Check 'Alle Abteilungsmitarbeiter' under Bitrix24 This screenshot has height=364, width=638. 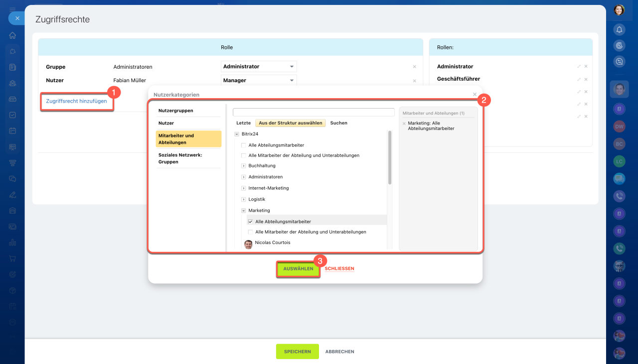click(x=244, y=145)
